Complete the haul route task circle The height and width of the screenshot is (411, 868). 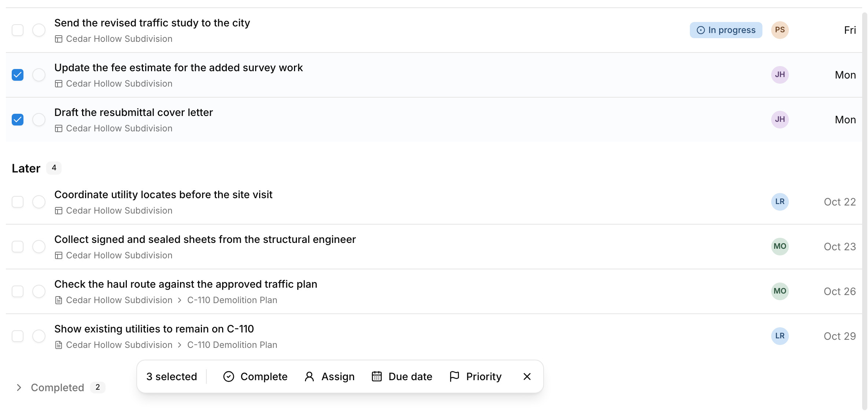[x=39, y=291]
